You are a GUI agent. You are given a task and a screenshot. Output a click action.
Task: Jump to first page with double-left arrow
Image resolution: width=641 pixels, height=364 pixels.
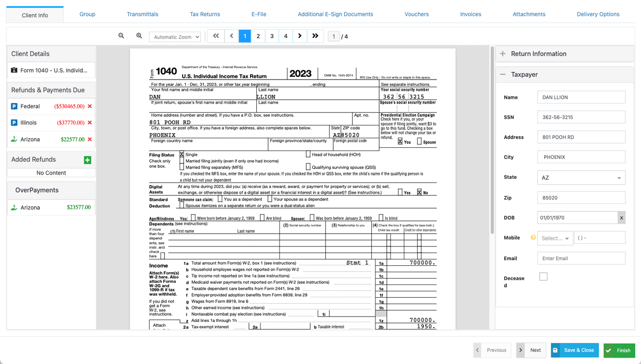point(216,36)
